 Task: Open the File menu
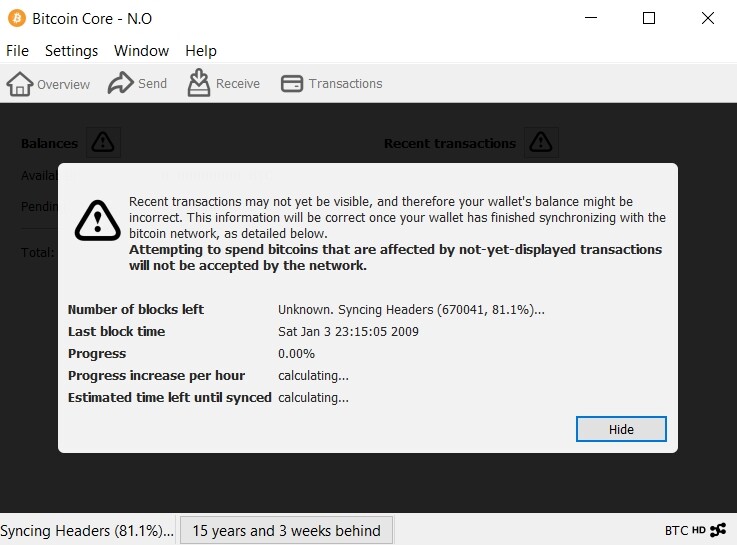pos(17,51)
